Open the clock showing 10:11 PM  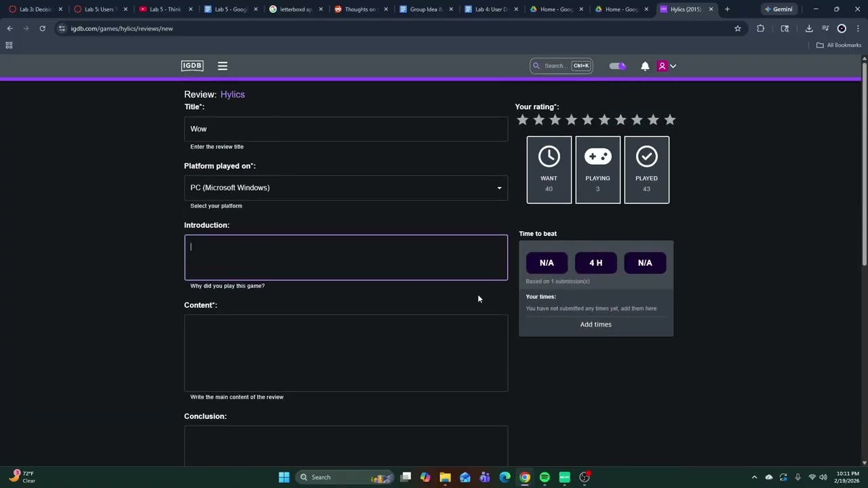point(848,477)
